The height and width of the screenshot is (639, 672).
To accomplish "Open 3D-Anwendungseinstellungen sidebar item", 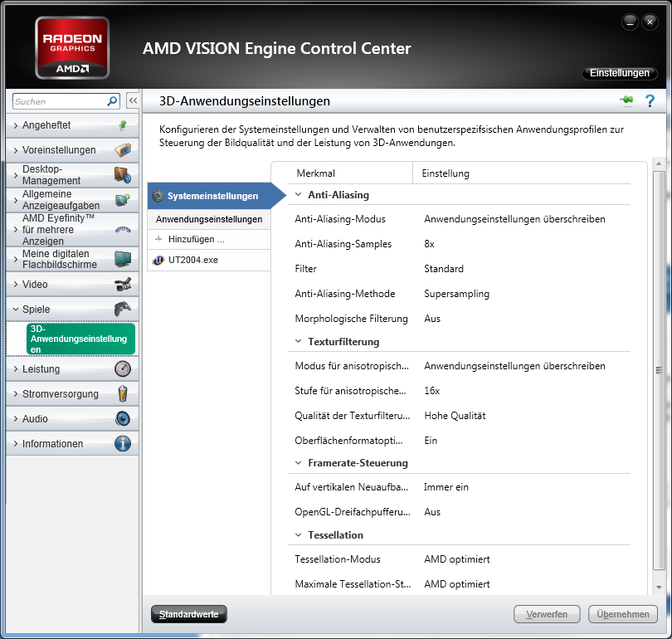I will pos(80,339).
